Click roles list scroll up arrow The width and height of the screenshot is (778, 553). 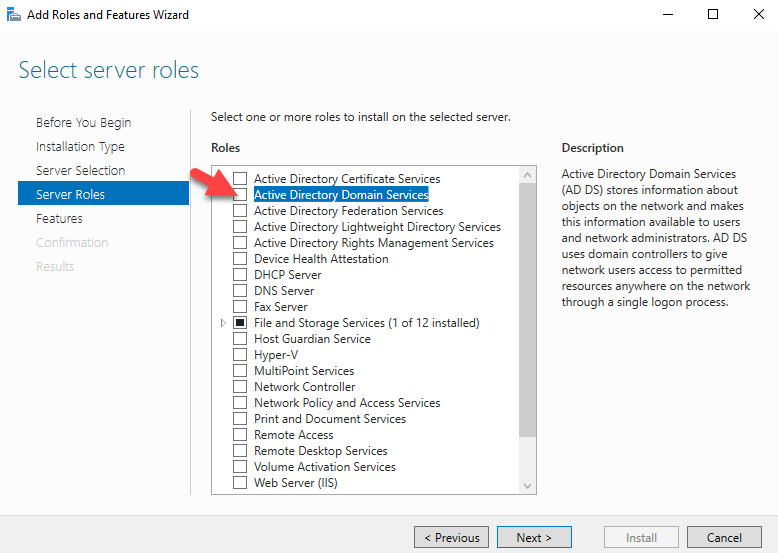coord(527,175)
